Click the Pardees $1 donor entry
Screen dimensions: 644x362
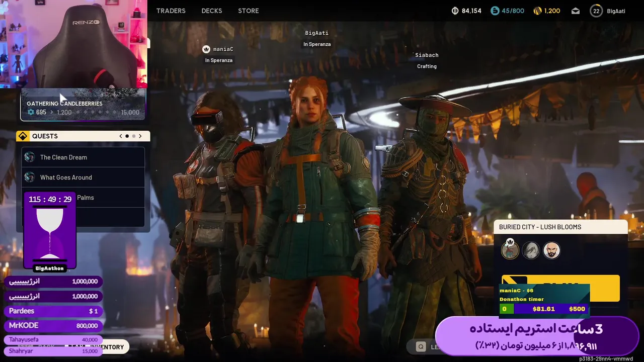coord(53,311)
